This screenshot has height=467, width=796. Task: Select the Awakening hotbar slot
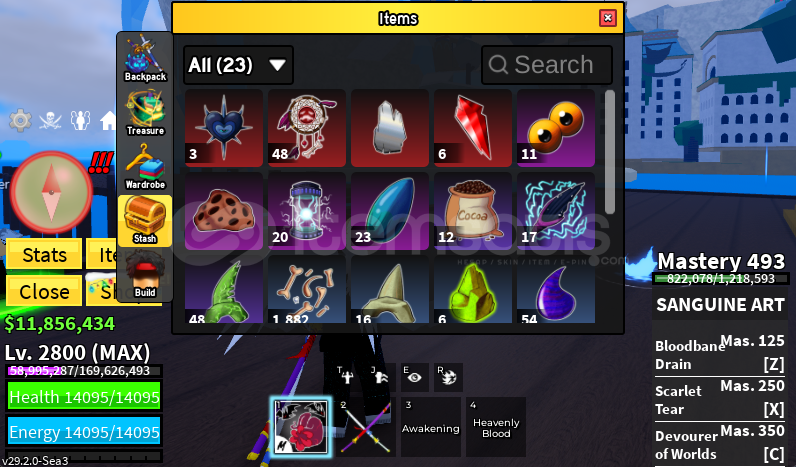pos(430,426)
